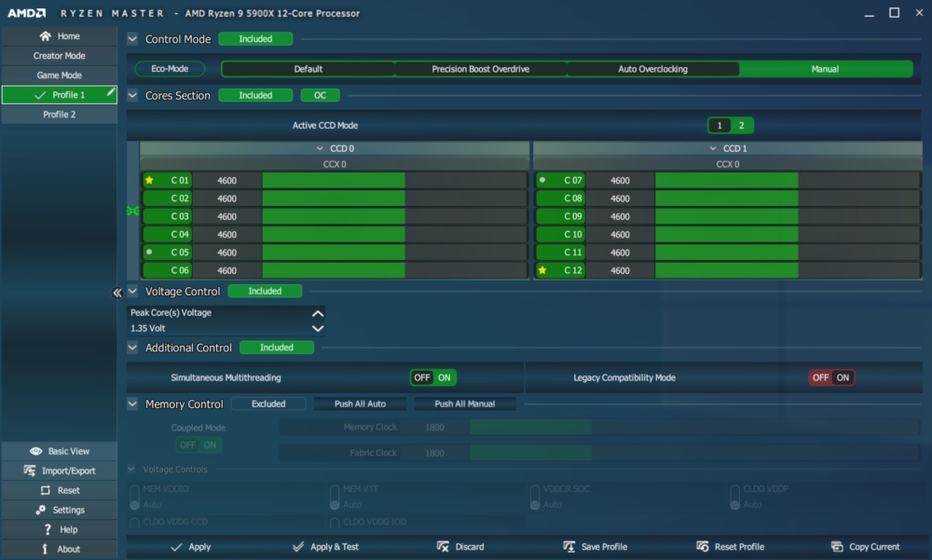Click the star icon on core C 12

click(542, 270)
